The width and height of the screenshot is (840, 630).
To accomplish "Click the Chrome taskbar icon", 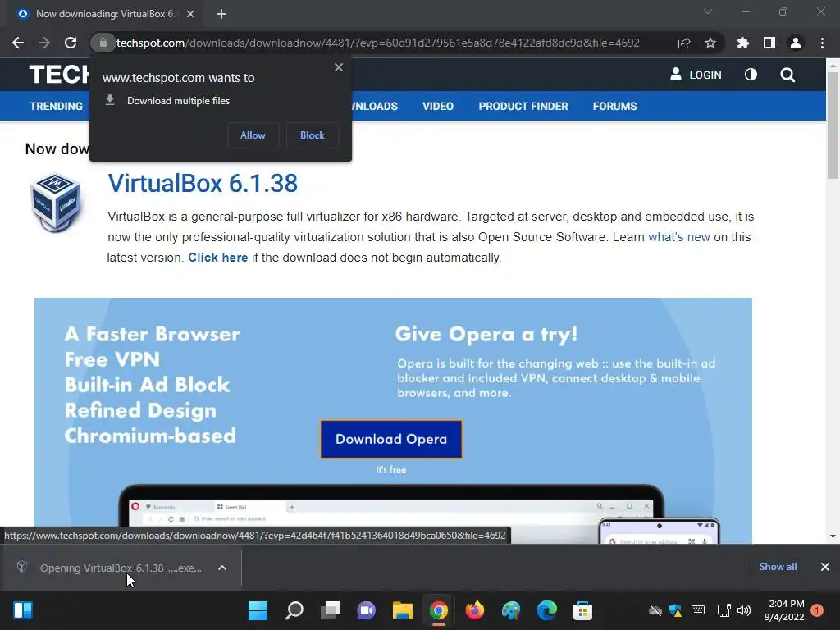I will (x=439, y=610).
